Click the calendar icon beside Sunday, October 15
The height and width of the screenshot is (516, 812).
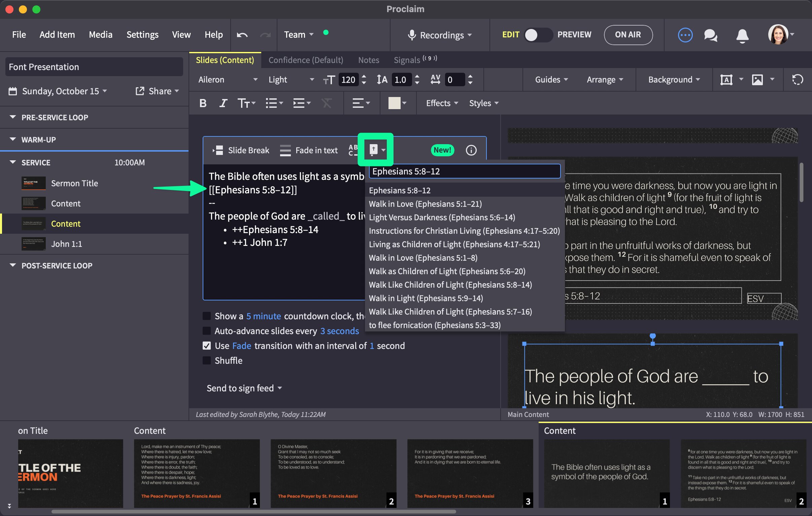[12, 92]
